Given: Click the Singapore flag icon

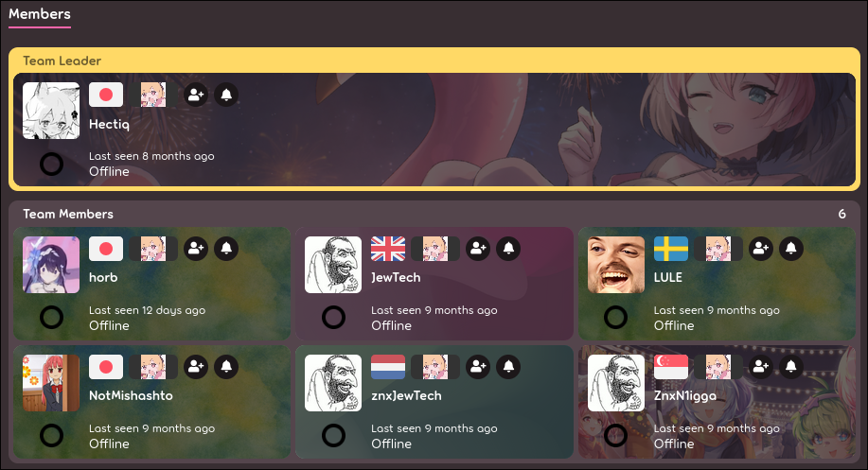Looking at the screenshot, I should (671, 367).
